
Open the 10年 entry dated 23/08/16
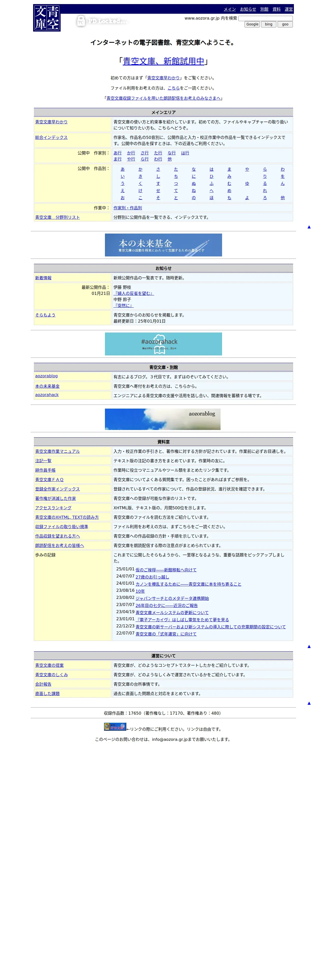[140, 591]
